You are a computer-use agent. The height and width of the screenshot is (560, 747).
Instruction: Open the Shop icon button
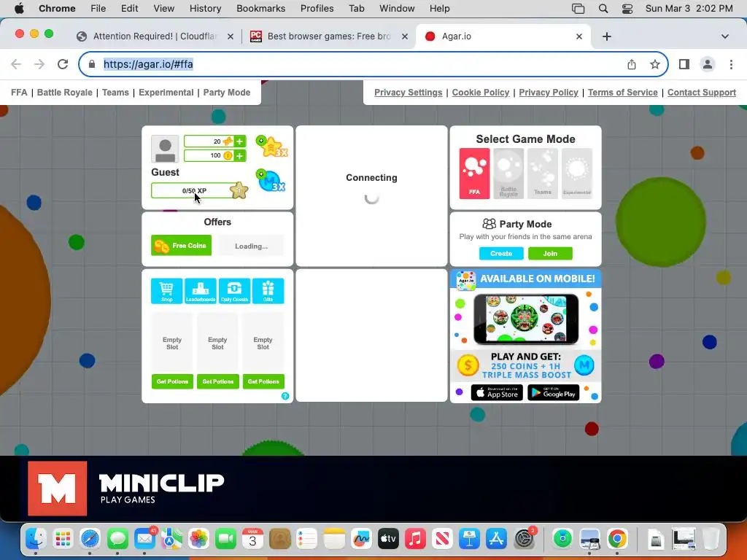pyautogui.click(x=167, y=291)
